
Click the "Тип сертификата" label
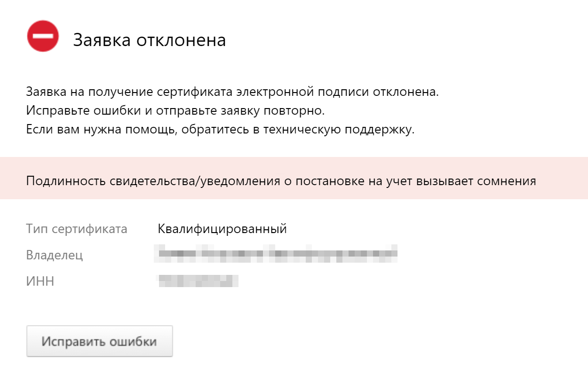(x=77, y=229)
